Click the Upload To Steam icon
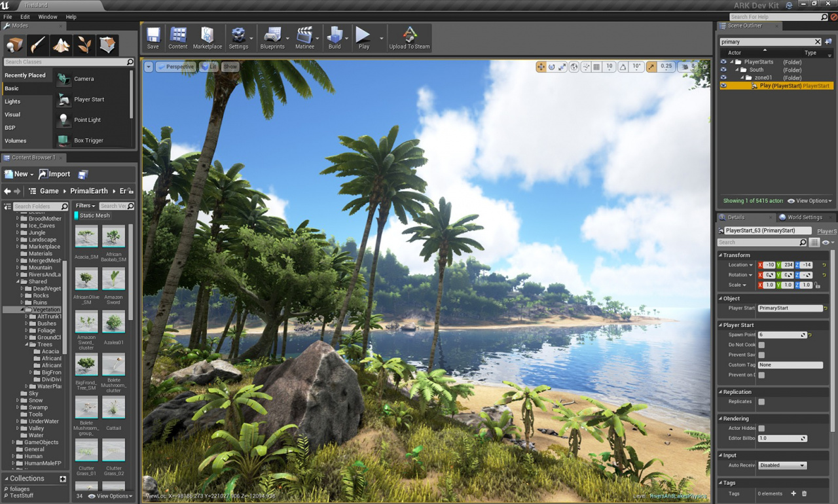838x504 pixels. [409, 38]
